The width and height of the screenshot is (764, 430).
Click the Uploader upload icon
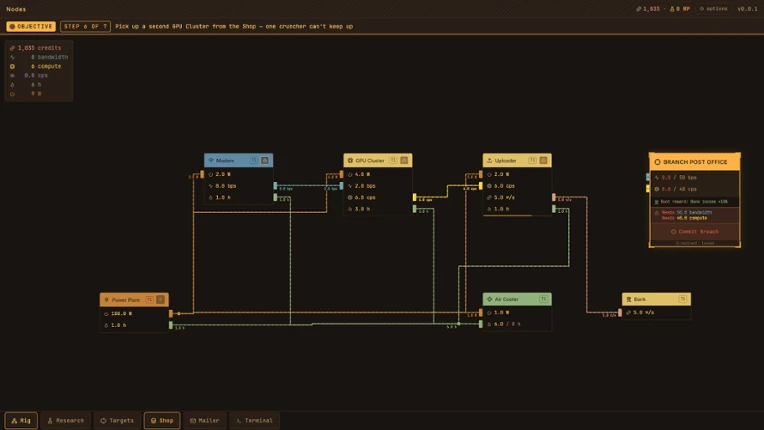490,160
